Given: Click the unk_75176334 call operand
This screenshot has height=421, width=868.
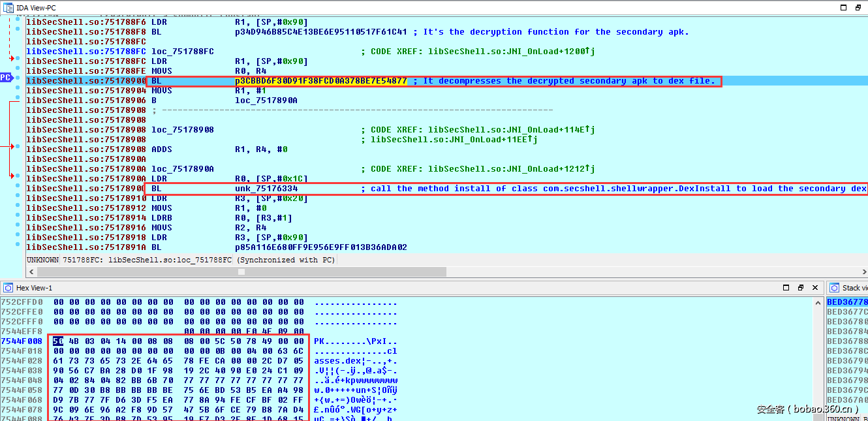Looking at the screenshot, I should pos(270,189).
